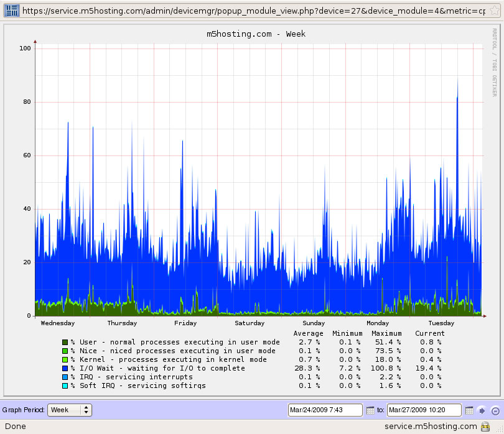The width and height of the screenshot is (504, 434).
Task: Click the favicon in the address bar
Action: (x=11, y=10)
